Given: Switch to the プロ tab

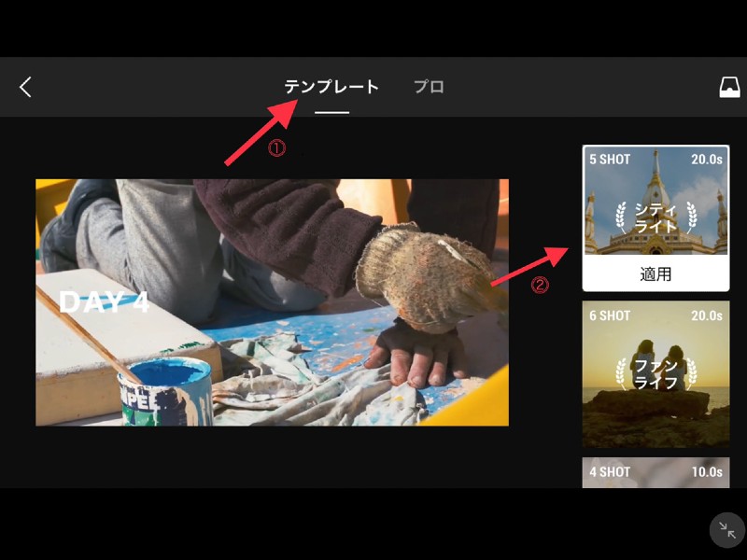Looking at the screenshot, I should tap(429, 88).
